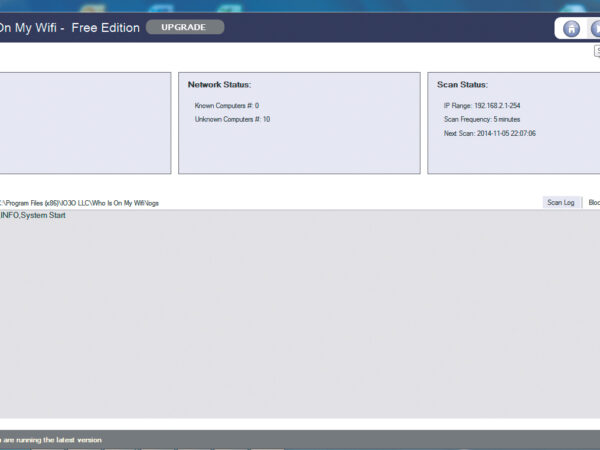Click the Free Edition title text
This screenshot has width=600, height=450.
pyautogui.click(x=104, y=27)
